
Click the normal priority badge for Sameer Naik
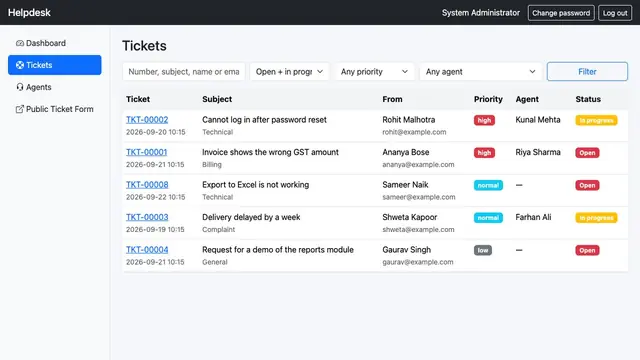pos(488,185)
